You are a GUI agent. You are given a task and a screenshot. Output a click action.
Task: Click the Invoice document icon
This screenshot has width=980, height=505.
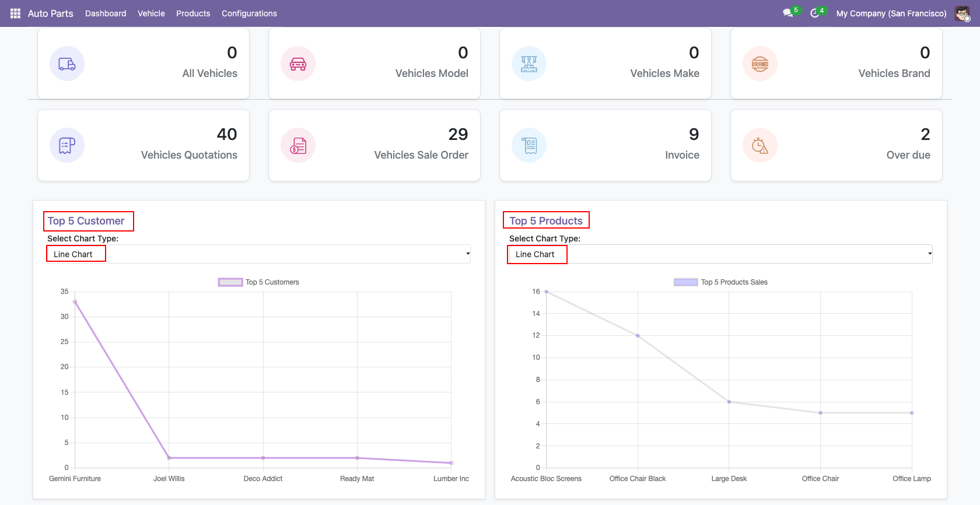[x=529, y=145]
